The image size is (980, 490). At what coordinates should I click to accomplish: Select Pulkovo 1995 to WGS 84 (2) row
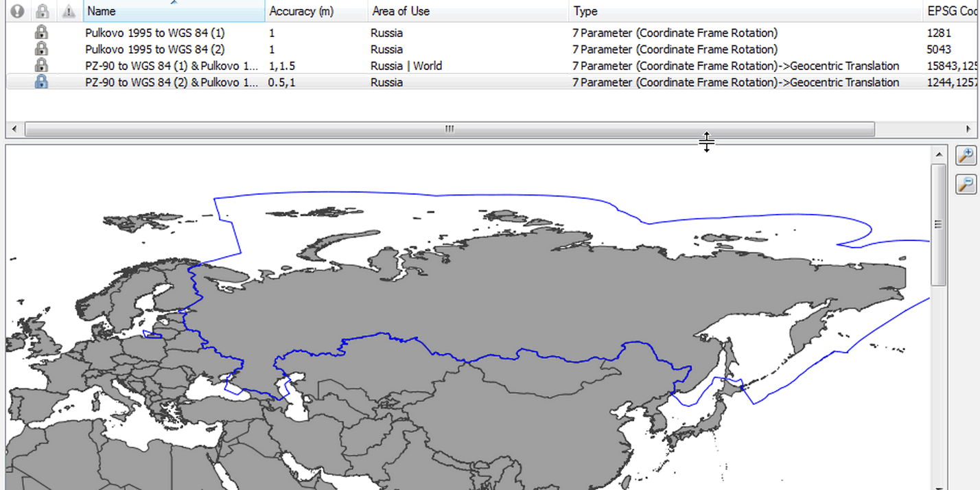pos(492,49)
